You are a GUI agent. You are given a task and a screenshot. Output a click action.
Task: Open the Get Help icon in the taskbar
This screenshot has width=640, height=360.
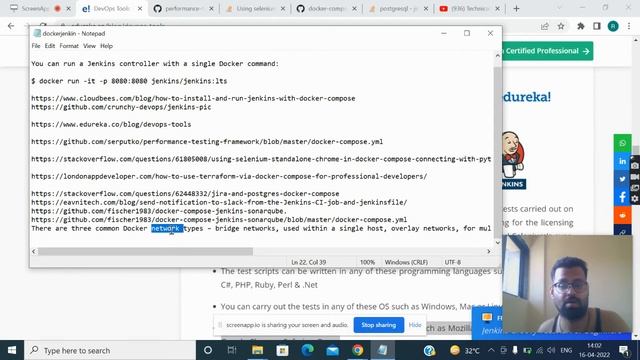tap(429, 350)
